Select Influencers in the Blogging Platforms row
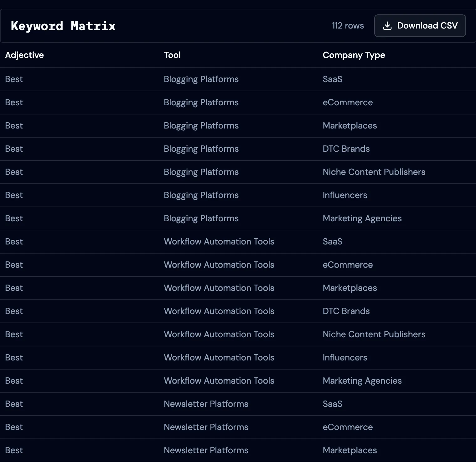This screenshot has width=476, height=462. tap(345, 195)
